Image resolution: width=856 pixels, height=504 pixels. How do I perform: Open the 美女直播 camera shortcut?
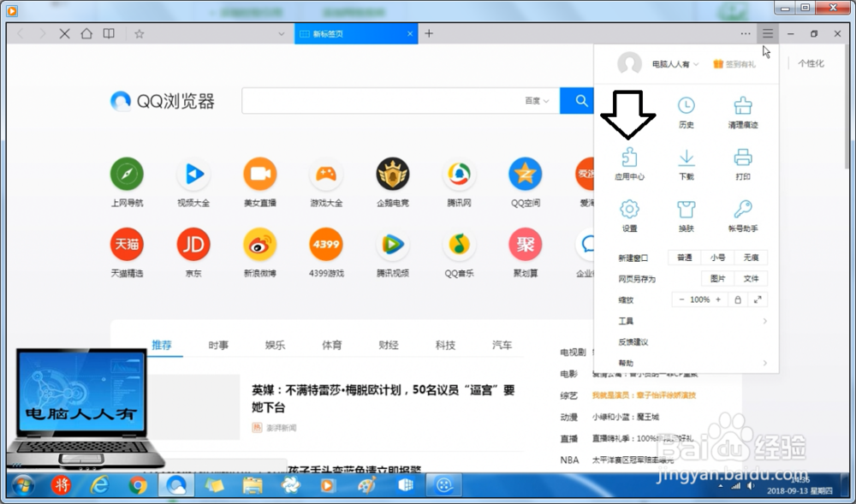coord(260,182)
